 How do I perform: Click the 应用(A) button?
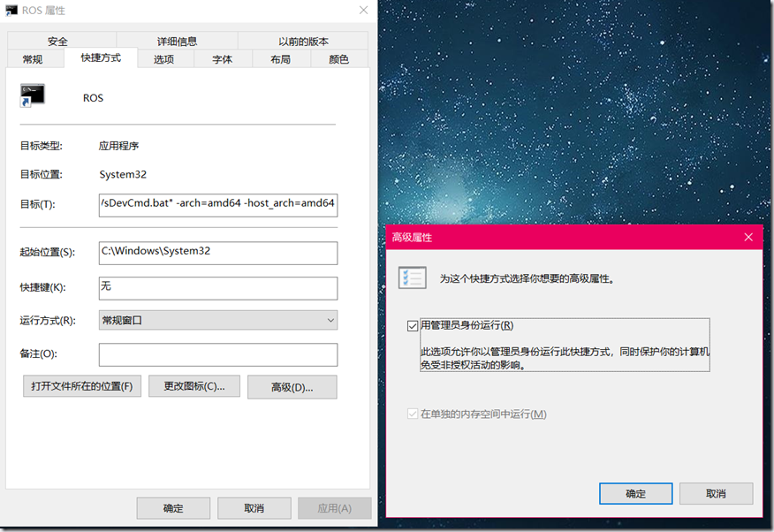pyautogui.click(x=335, y=508)
